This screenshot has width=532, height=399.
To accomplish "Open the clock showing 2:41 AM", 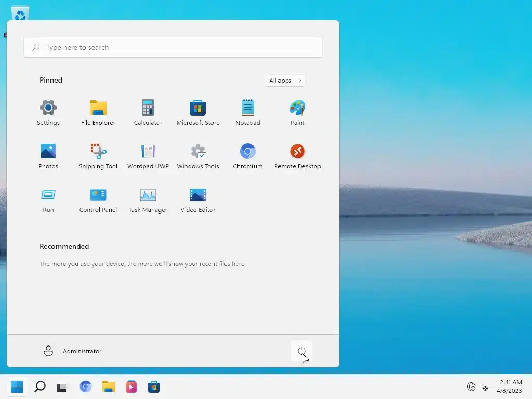I will 509,387.
